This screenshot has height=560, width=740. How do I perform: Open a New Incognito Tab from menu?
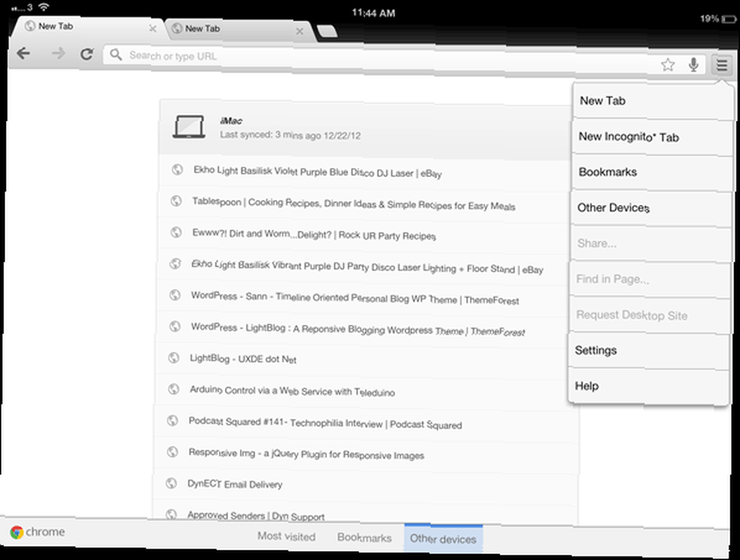(x=652, y=137)
